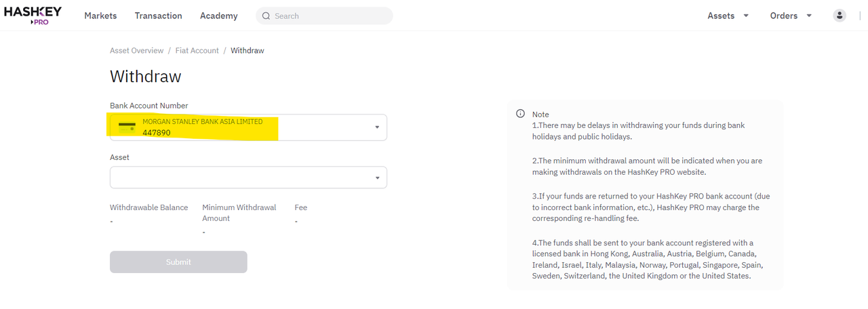Click the Note heading text
The image size is (868, 309).
pos(540,115)
